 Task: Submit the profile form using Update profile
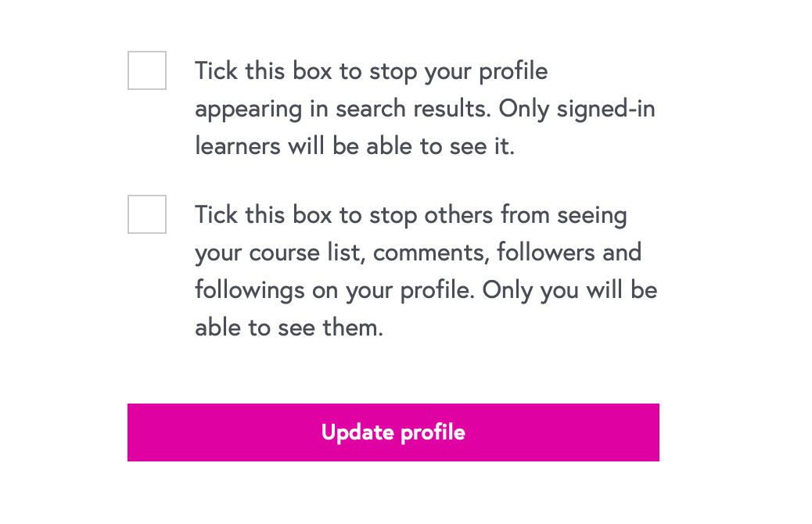(x=393, y=432)
